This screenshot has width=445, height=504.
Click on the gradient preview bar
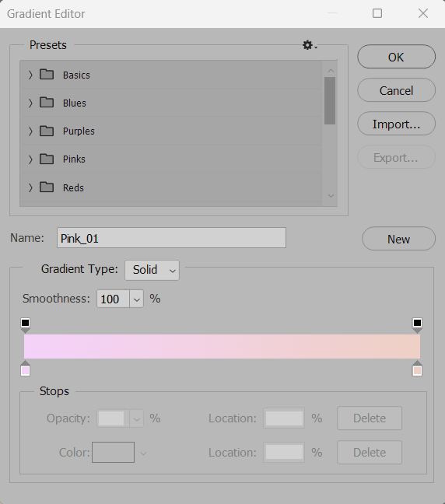point(222,346)
